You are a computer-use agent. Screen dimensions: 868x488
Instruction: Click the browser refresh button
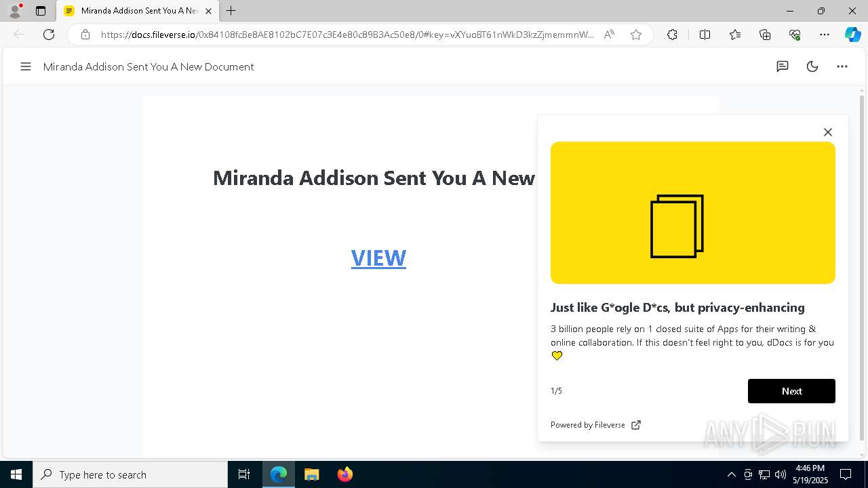(49, 35)
